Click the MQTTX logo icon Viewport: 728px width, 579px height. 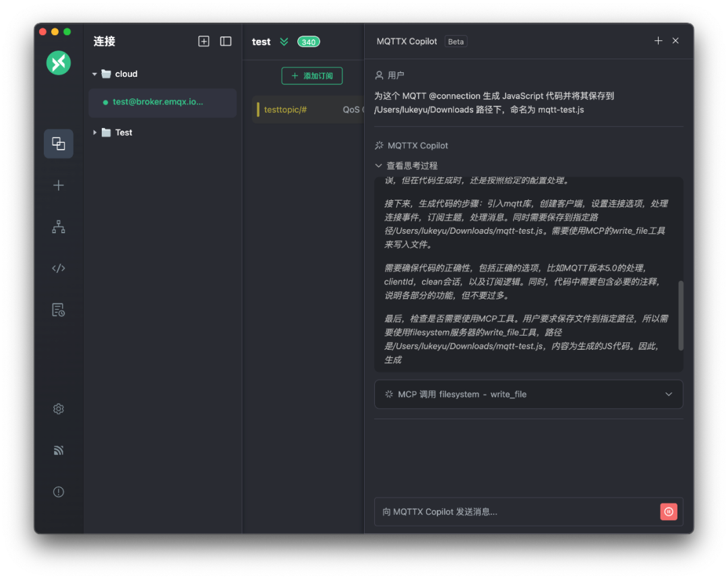(x=59, y=63)
